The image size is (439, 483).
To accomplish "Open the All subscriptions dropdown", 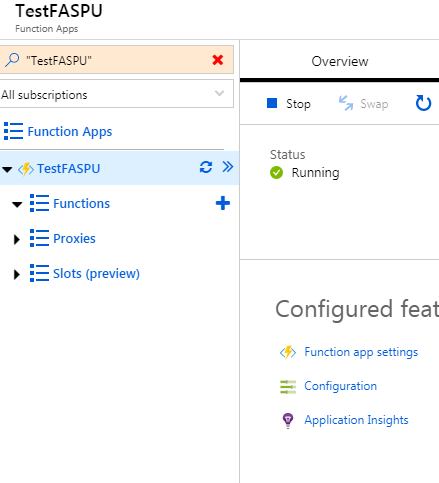I will tap(116, 94).
